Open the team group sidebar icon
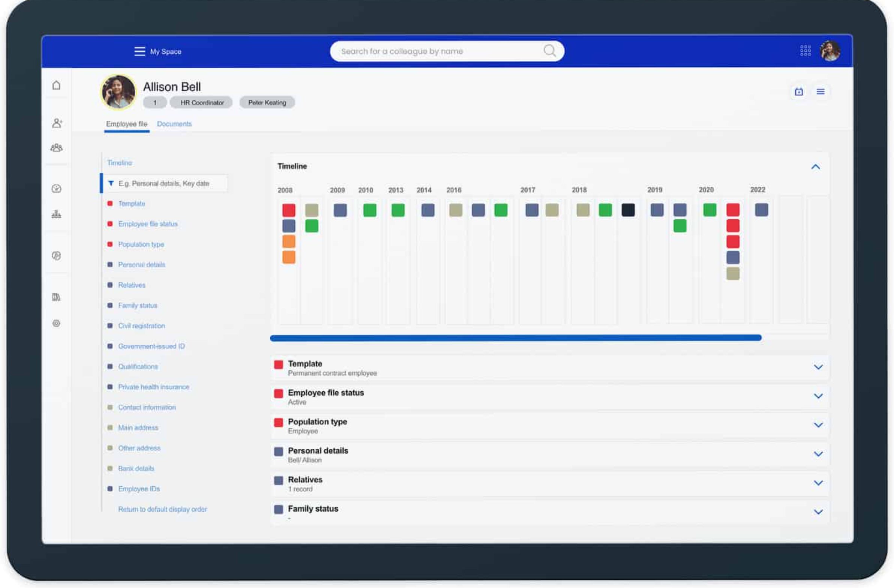Viewport: 894px width, 588px height. click(x=56, y=148)
